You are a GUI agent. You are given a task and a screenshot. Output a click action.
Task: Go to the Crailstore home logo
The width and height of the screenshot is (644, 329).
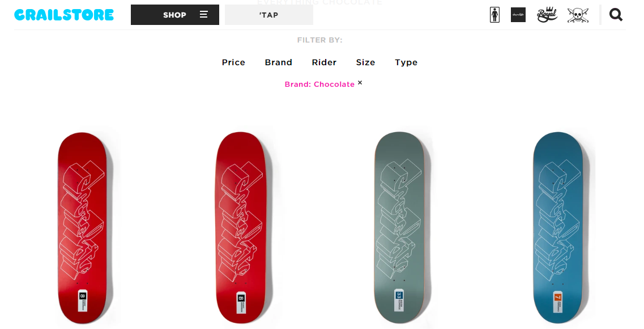click(64, 15)
